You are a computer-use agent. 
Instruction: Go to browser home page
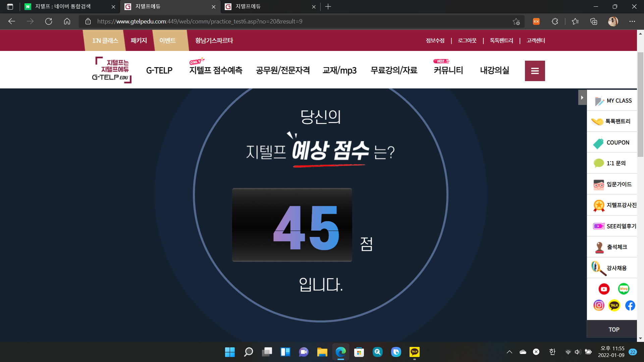click(67, 21)
